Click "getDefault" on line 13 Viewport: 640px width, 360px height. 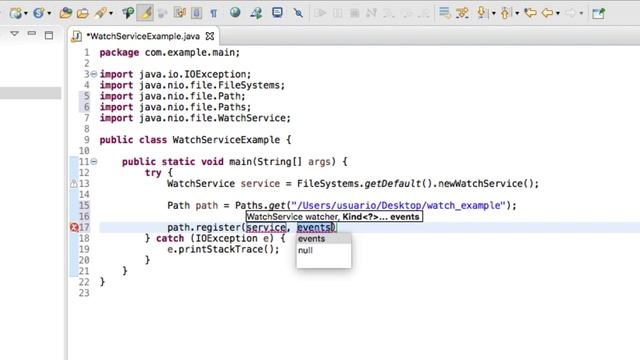click(x=392, y=184)
